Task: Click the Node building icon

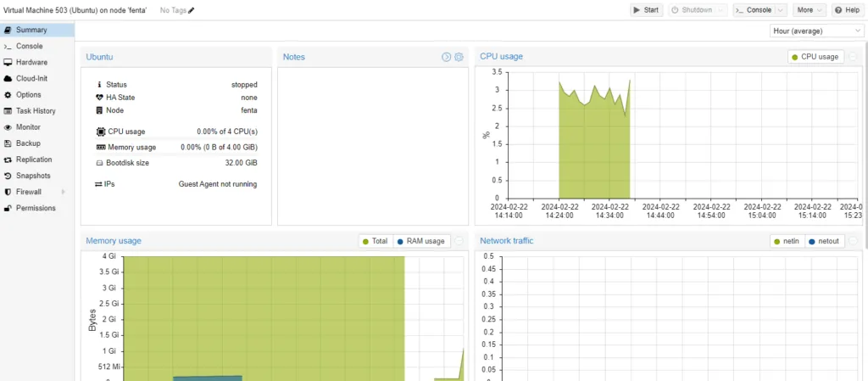Action: coord(100,110)
